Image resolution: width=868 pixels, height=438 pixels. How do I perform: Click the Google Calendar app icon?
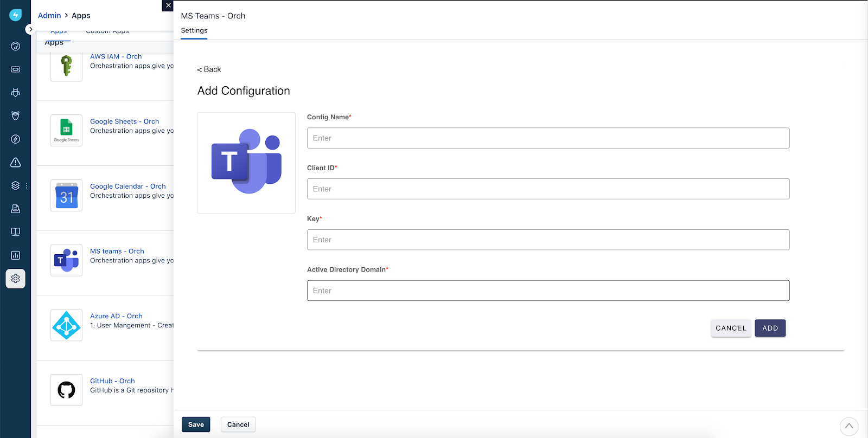[66, 195]
